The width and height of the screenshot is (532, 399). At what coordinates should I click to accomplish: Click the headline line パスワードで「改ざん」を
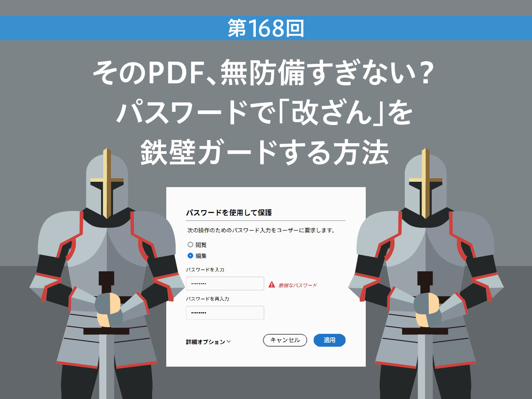tap(265, 113)
